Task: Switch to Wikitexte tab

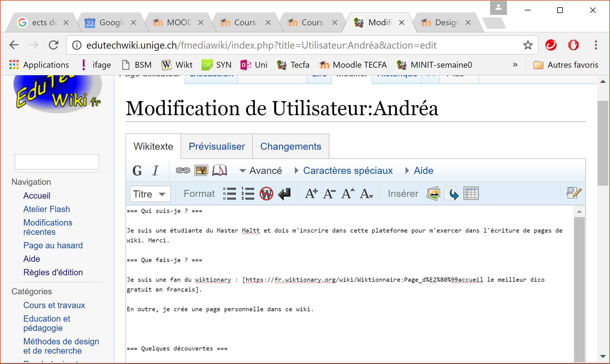Action: (x=153, y=146)
